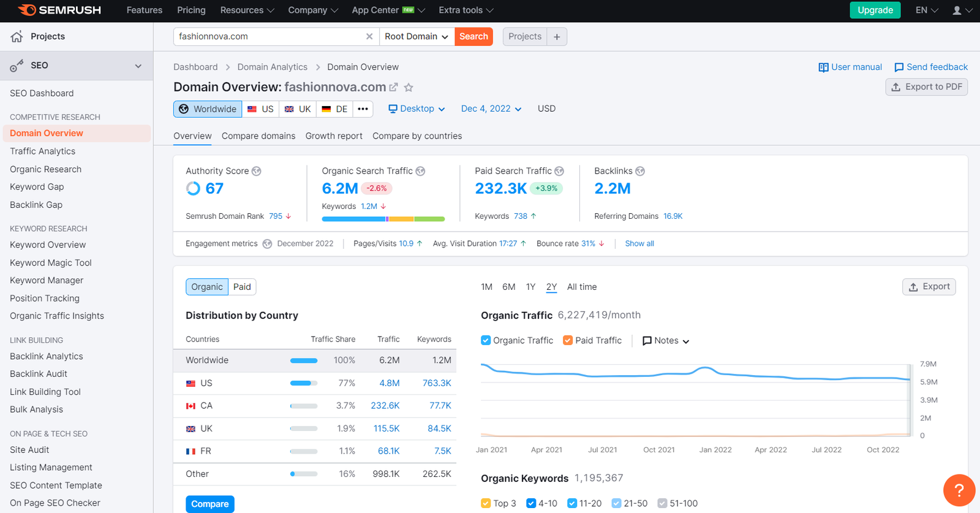Open the Dec 4, 2022 date picker
This screenshot has height=513, width=980.
pyautogui.click(x=491, y=109)
